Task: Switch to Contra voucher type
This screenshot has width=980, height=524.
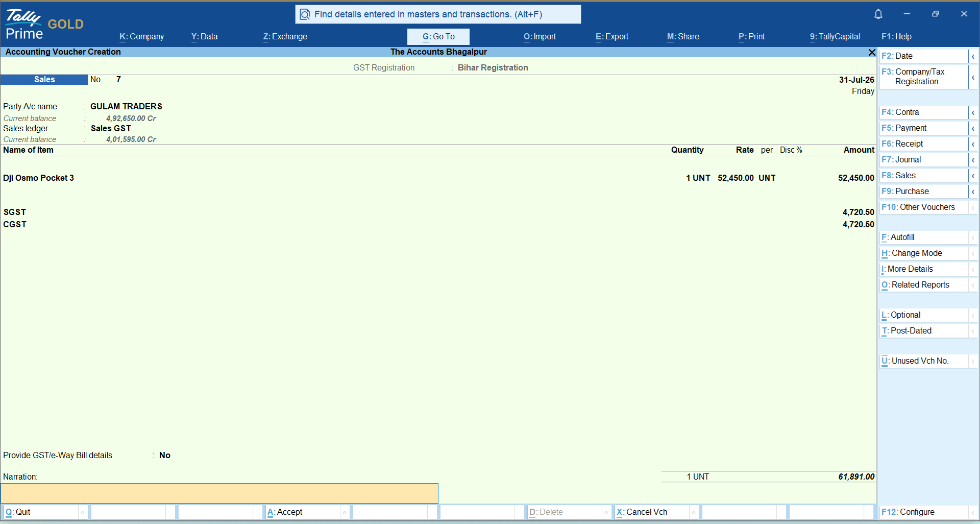Action: coord(924,112)
